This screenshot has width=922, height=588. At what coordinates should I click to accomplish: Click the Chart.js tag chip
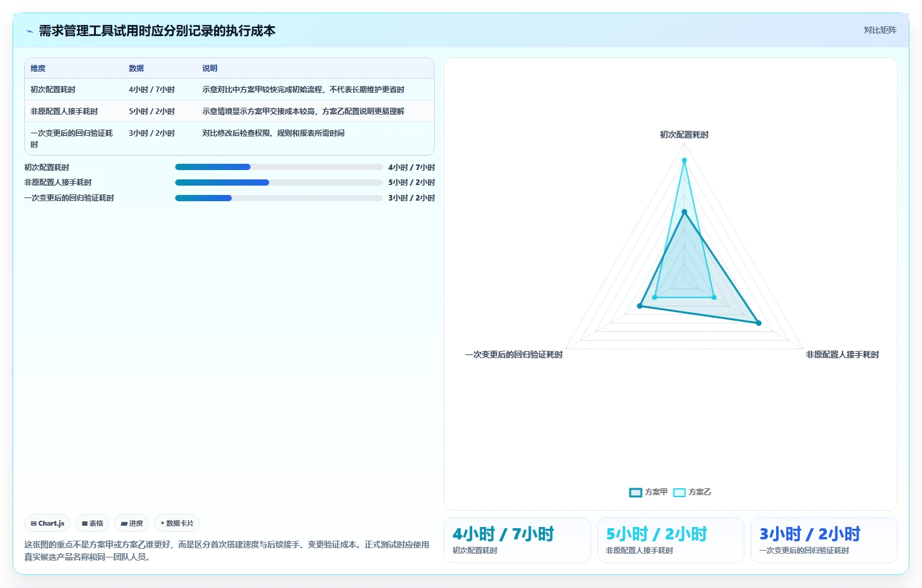(48, 523)
